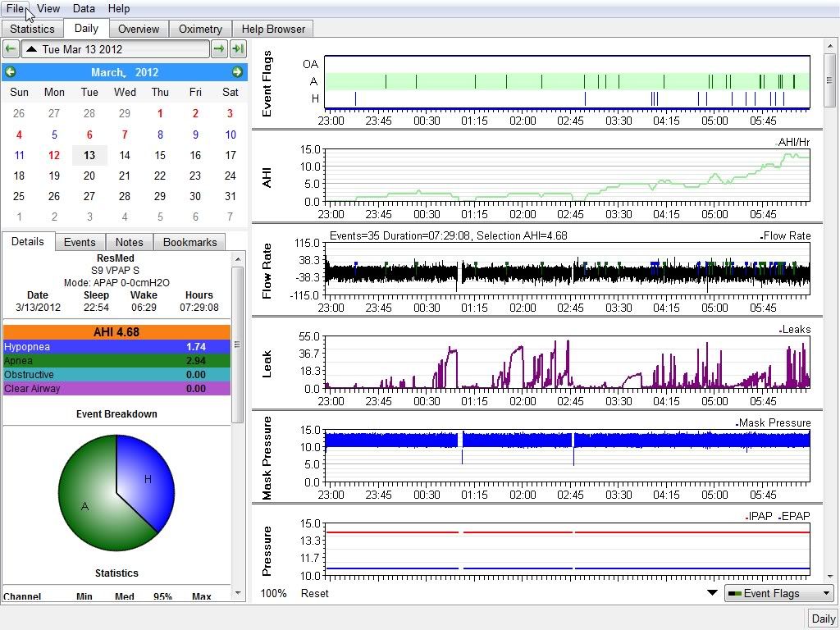This screenshot has height=630, width=840.
Task: Click the H slice of the pie chart
Action: (144, 479)
